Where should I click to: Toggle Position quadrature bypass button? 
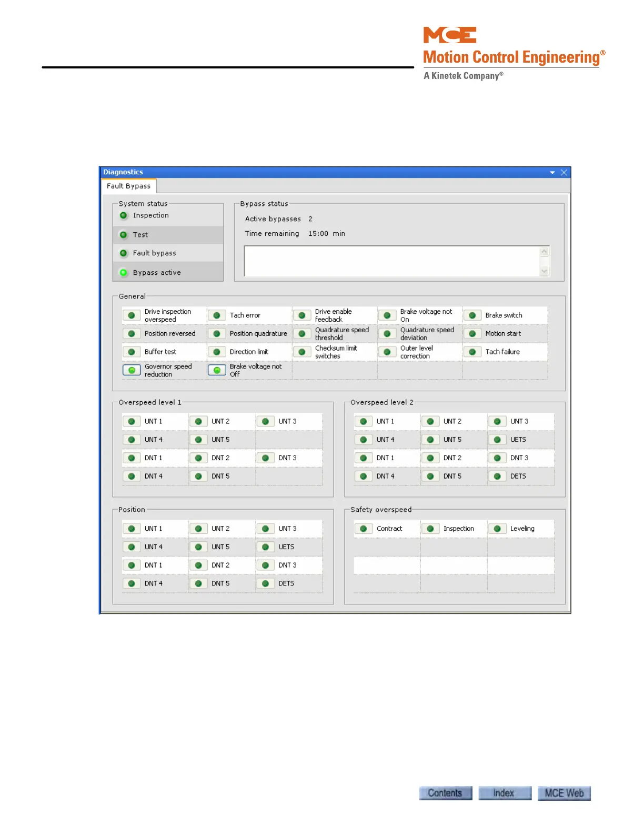pyautogui.click(x=217, y=334)
